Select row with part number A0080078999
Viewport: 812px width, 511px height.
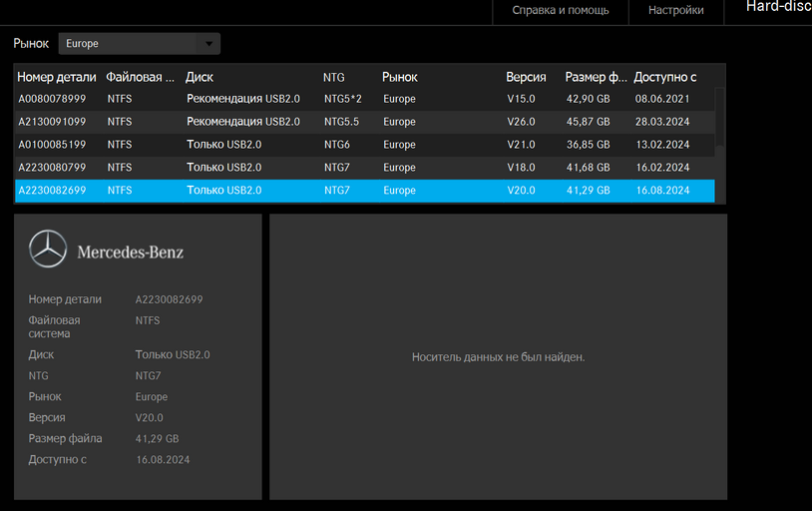click(364, 99)
